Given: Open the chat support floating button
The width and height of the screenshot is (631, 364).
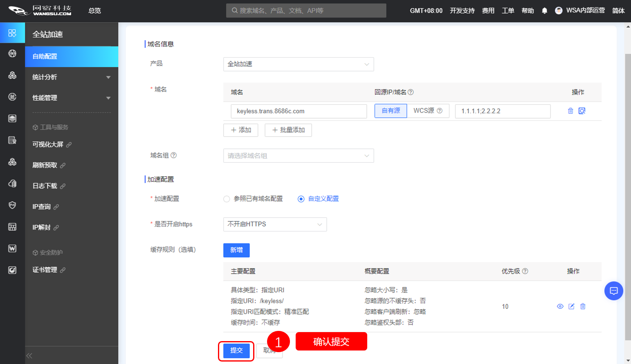Looking at the screenshot, I should (x=613, y=291).
